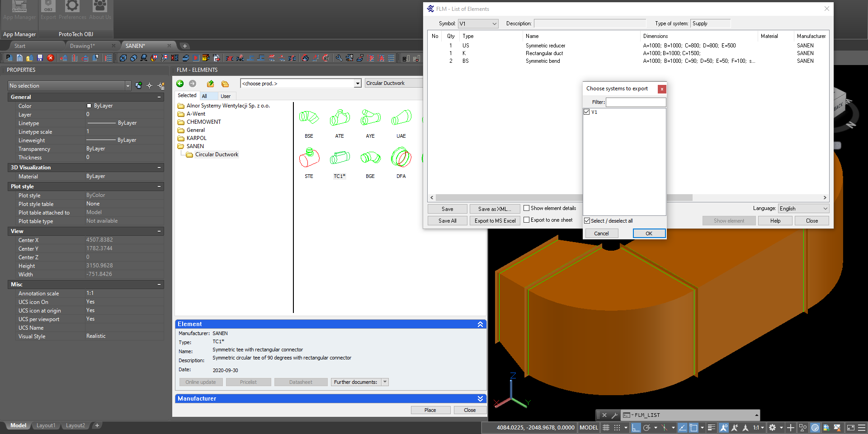Toggle Select / deselect all checkbox
868x434 pixels.
point(587,221)
